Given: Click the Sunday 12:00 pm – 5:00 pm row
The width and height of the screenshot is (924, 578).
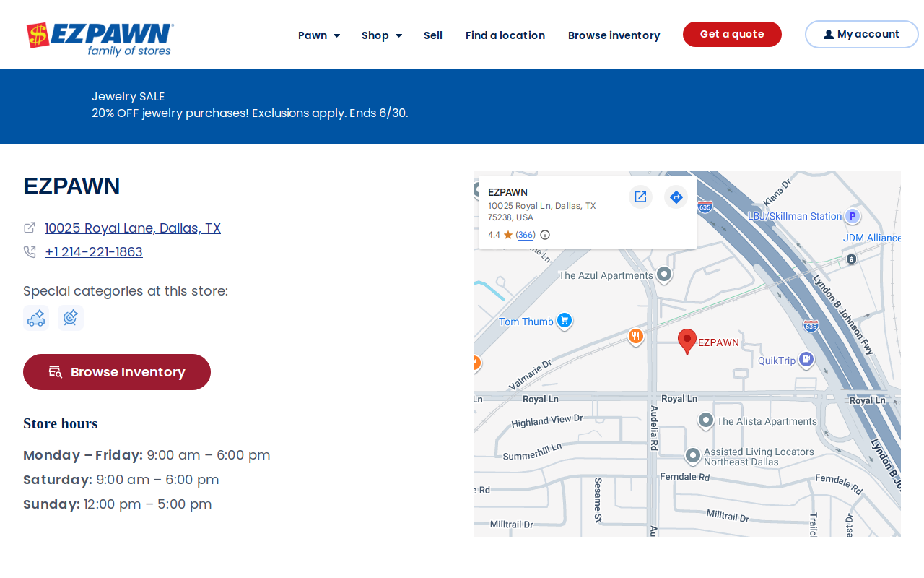Looking at the screenshot, I should point(118,504).
